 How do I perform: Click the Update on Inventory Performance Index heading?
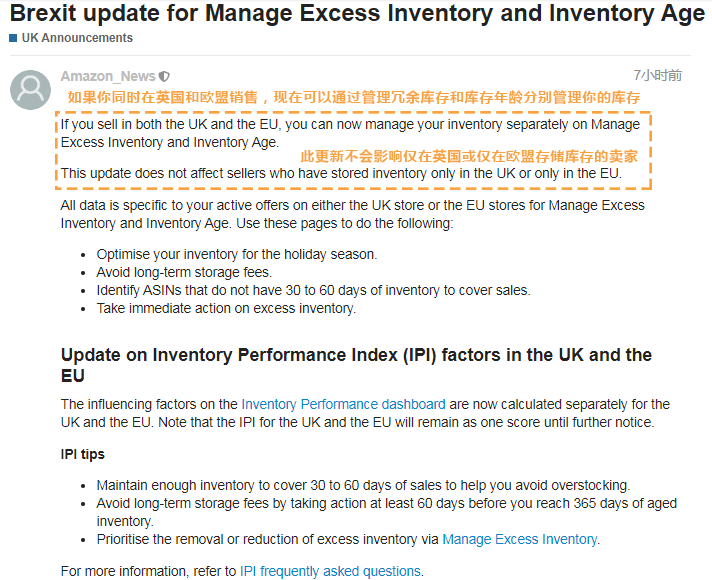[356, 365]
